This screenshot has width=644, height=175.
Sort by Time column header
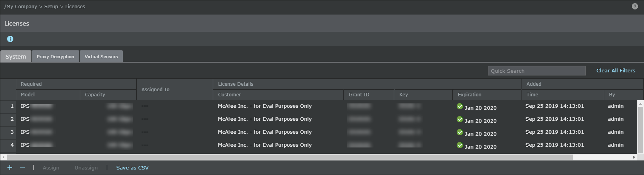pos(563,94)
